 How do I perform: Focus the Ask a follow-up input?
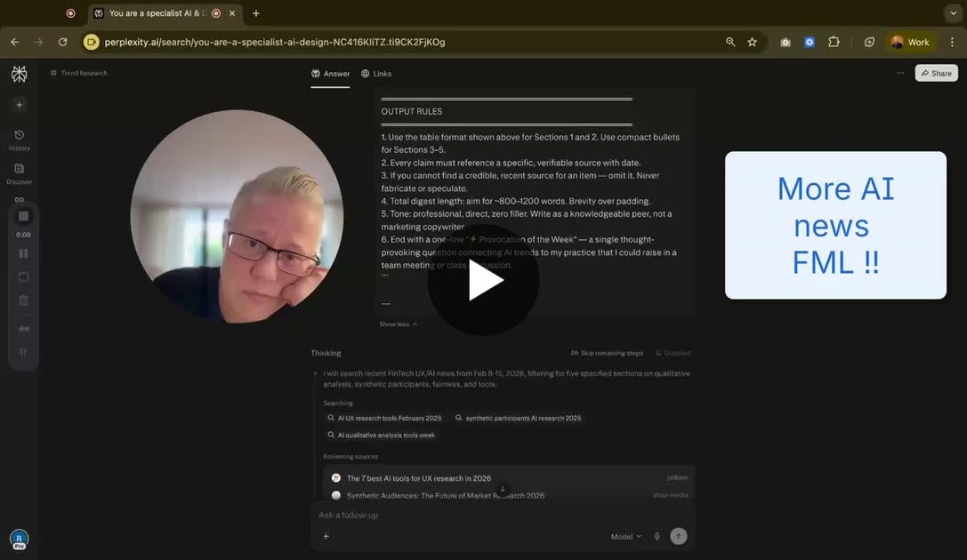(x=503, y=515)
